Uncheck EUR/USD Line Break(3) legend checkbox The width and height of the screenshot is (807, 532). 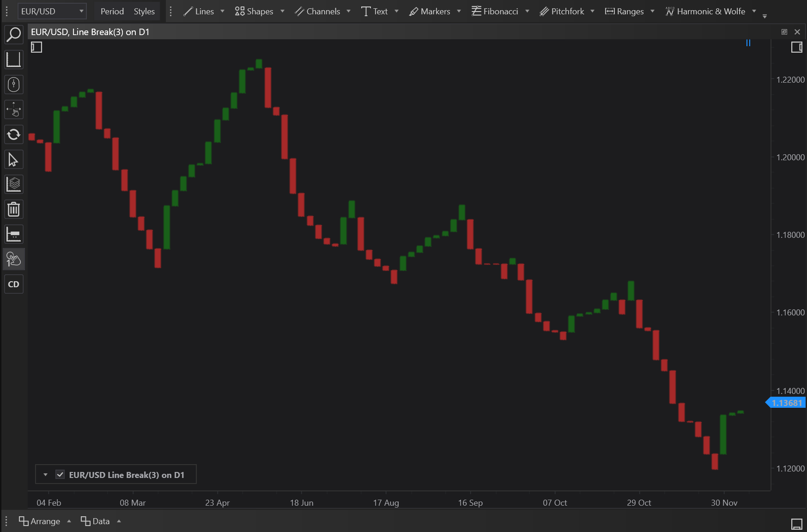[x=60, y=475]
